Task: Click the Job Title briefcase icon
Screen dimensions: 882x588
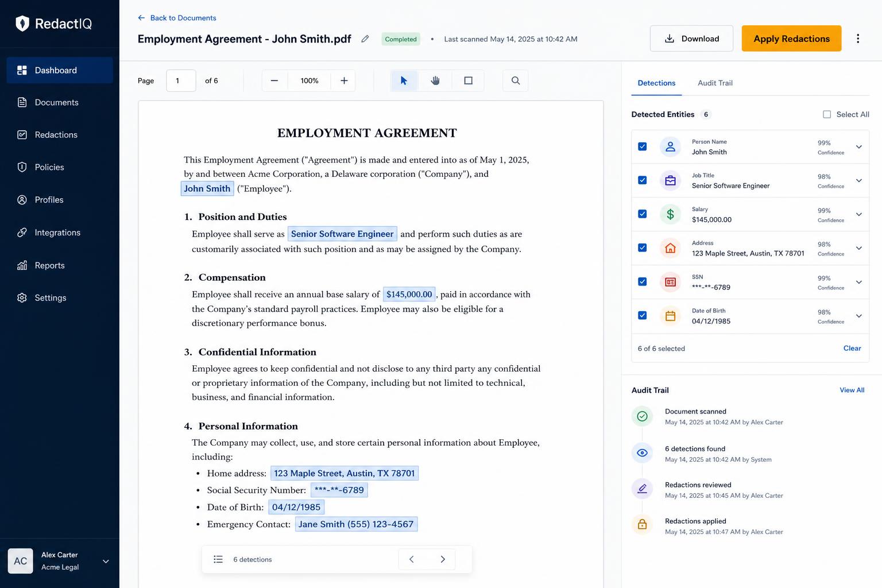Action: (x=670, y=181)
